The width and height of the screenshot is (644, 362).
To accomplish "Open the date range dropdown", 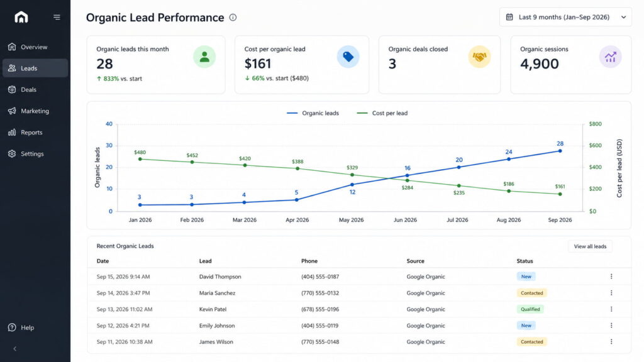I will pos(565,17).
